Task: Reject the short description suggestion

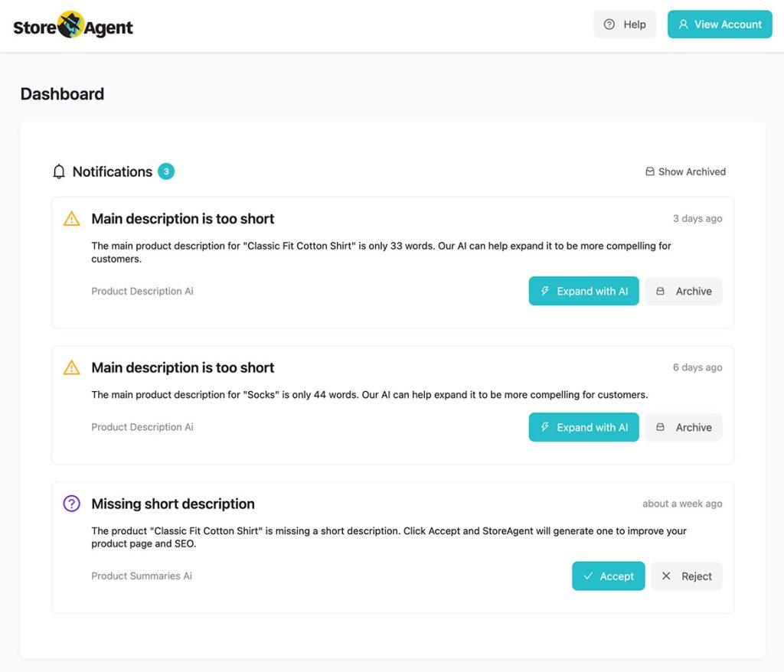Action: tap(687, 576)
